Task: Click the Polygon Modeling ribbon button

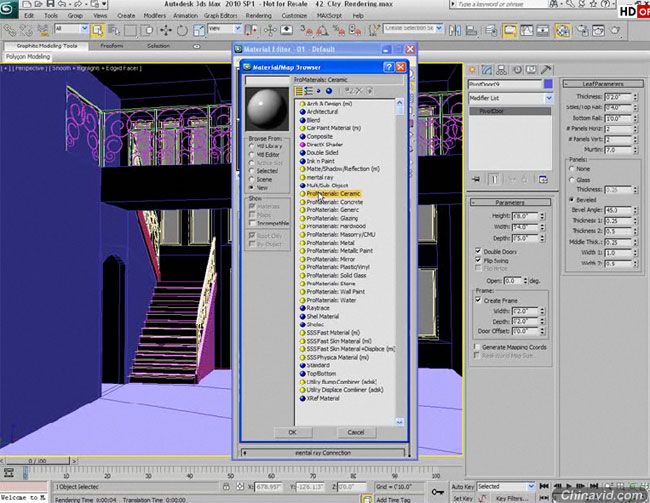Action: click(28, 56)
